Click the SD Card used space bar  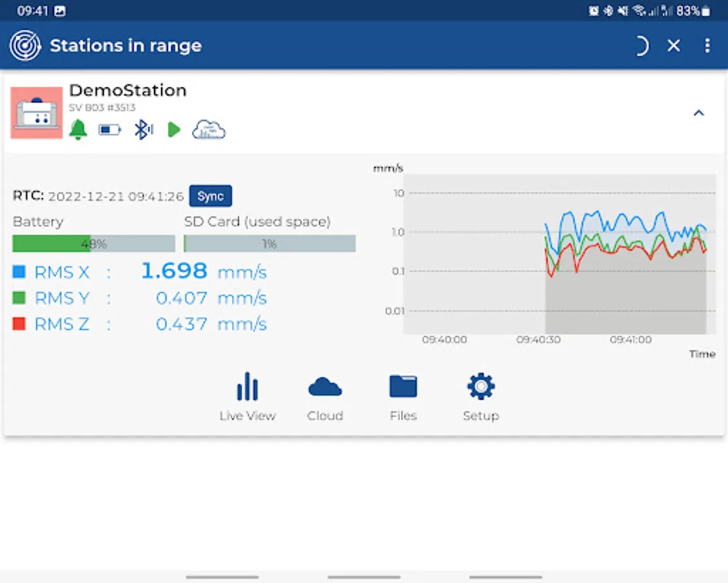coord(269,243)
